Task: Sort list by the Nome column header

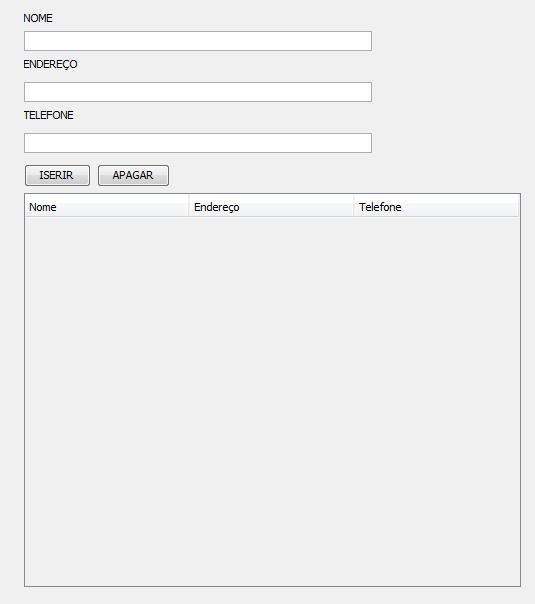Action: click(107, 207)
